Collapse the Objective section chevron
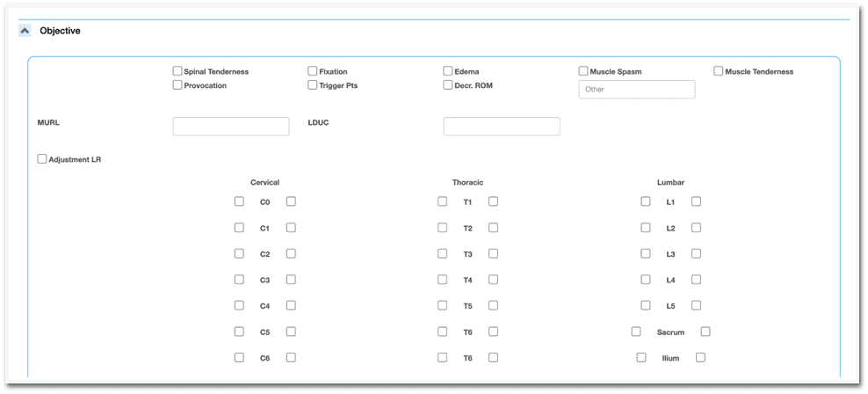Viewport: 868px width, 394px height. click(x=25, y=31)
